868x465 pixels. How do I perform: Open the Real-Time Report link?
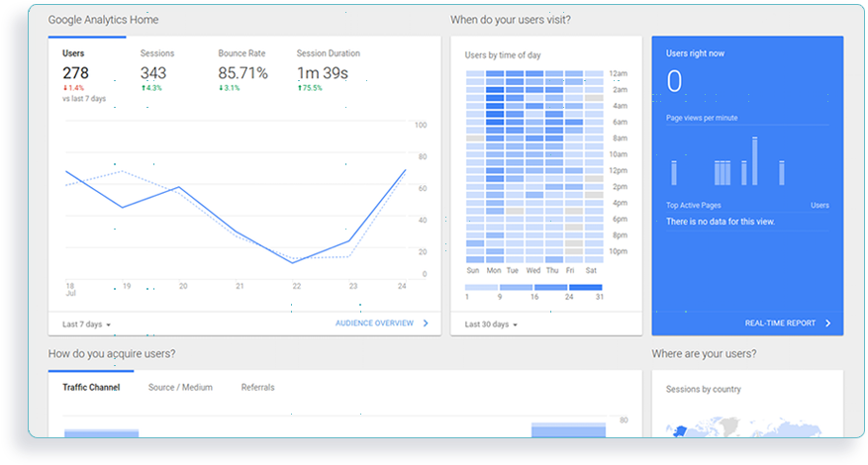(780, 324)
